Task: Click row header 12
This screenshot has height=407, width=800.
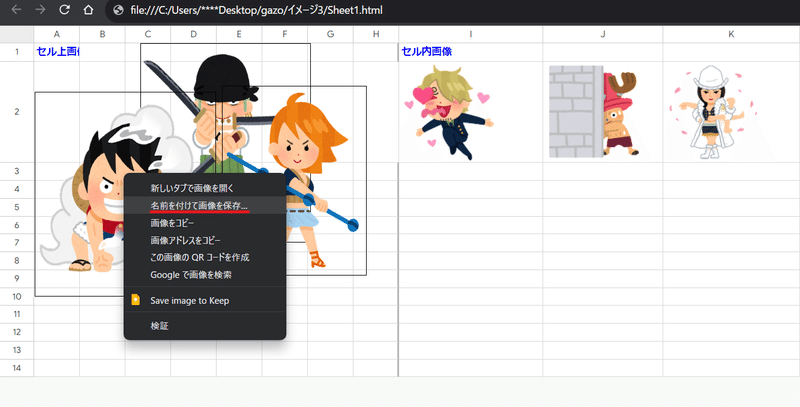Action: (17, 332)
